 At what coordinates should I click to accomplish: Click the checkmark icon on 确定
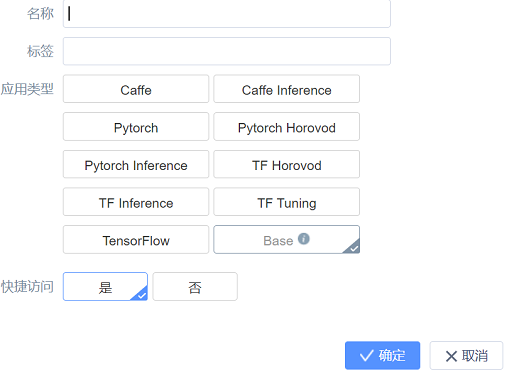366,356
